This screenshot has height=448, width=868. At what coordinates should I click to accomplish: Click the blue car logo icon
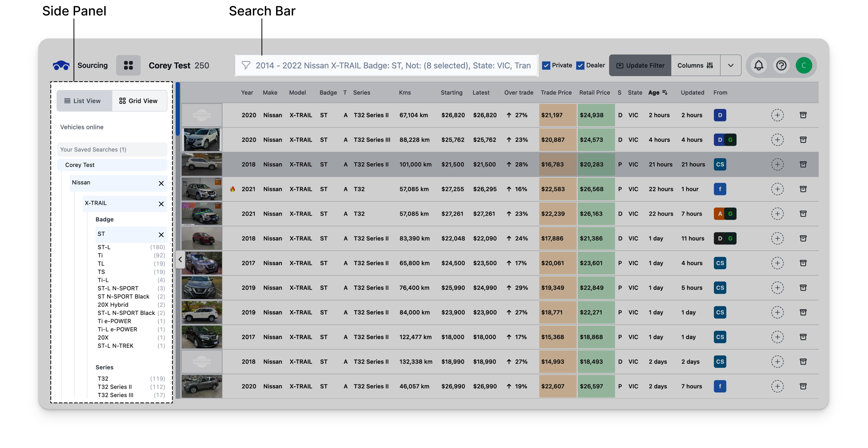point(61,65)
